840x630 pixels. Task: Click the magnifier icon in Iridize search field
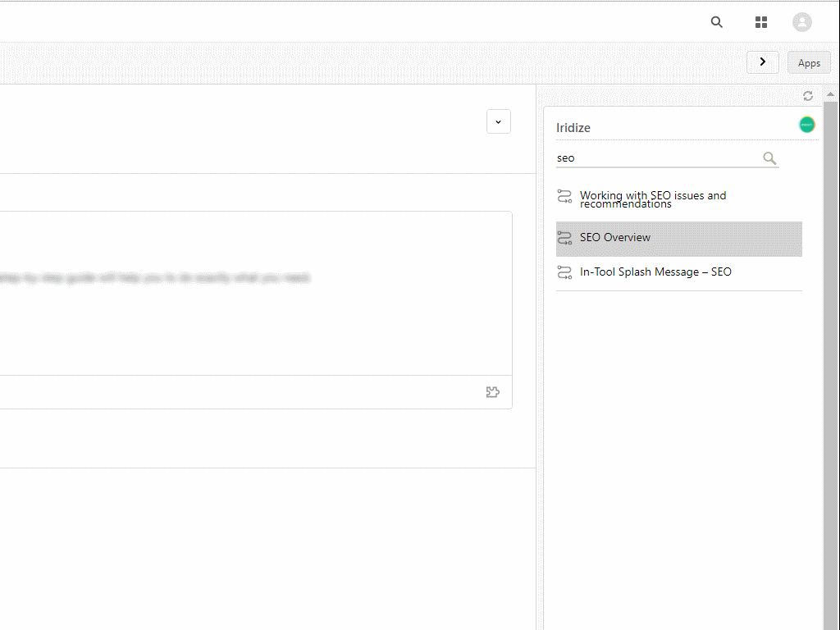(769, 158)
